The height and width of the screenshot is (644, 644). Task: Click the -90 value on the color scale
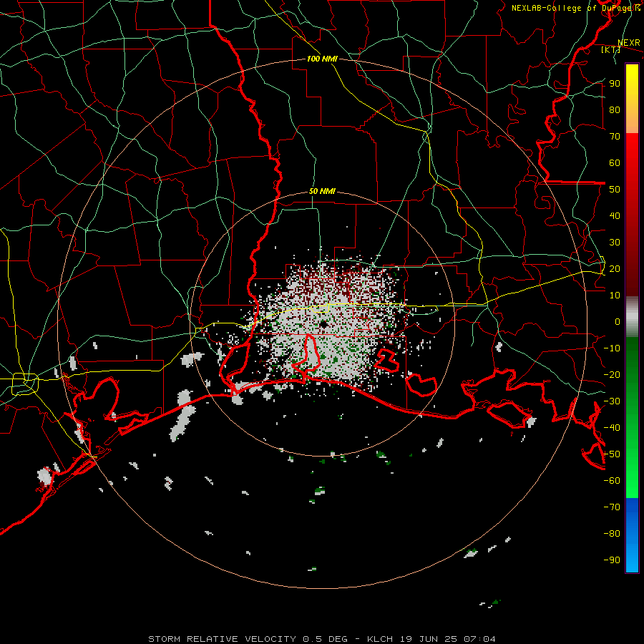612,560
